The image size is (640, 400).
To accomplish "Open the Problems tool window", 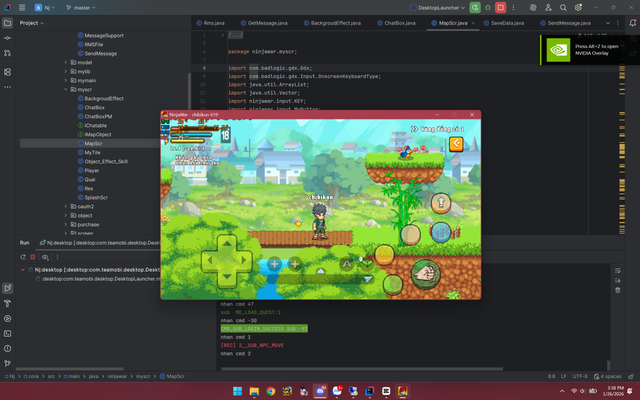I will [x=7, y=349].
